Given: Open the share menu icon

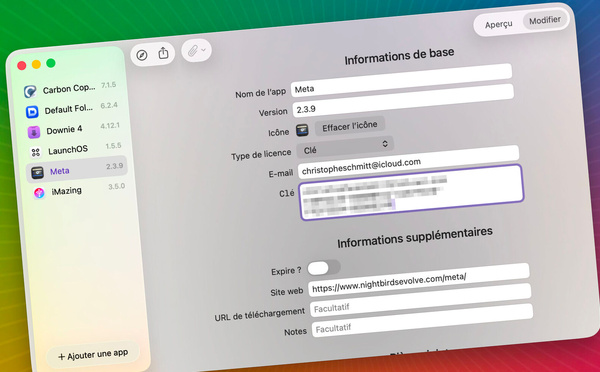Looking at the screenshot, I should coord(163,53).
